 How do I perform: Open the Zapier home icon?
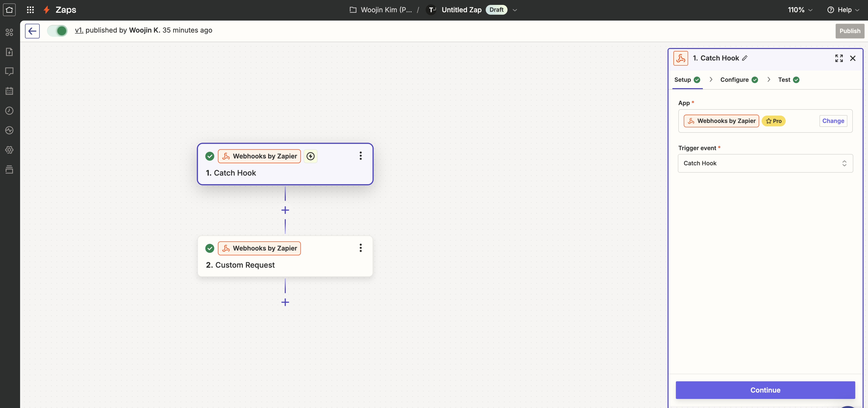coord(9,10)
